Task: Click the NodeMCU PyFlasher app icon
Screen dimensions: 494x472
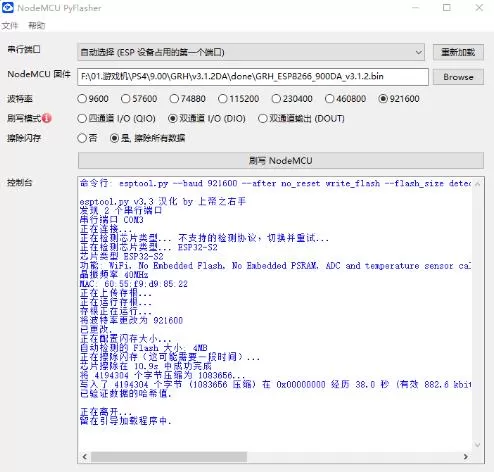Action: tap(8, 8)
